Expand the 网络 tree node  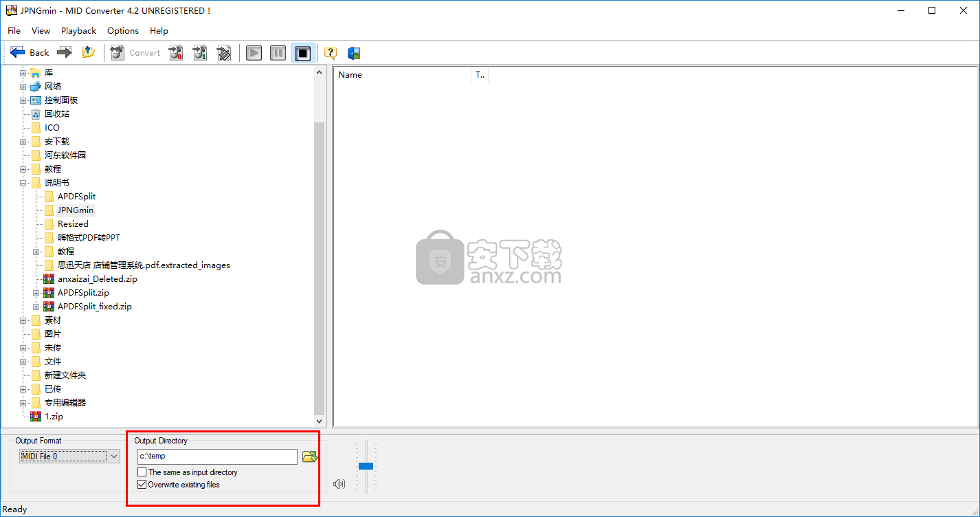[x=23, y=87]
